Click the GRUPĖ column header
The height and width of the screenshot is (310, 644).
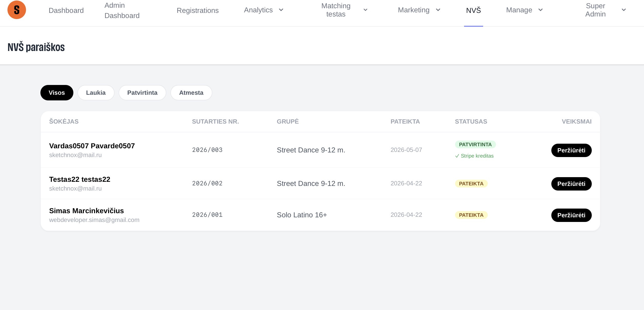point(288,122)
